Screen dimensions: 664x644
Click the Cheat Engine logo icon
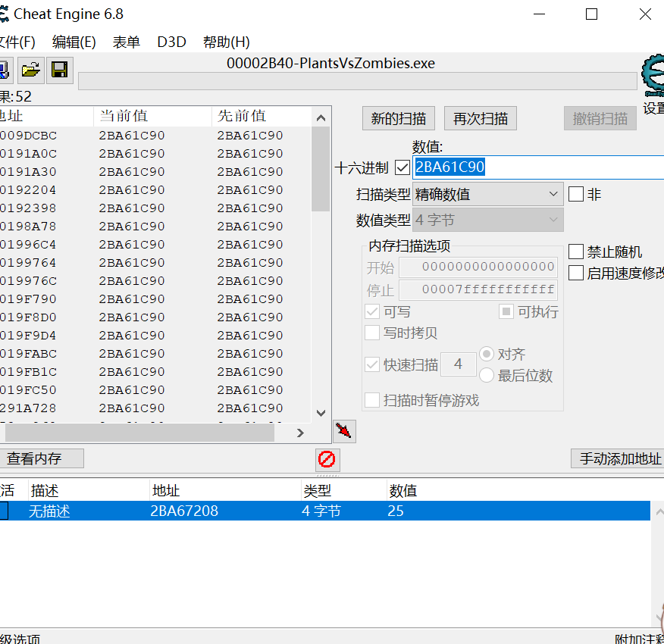[653, 76]
